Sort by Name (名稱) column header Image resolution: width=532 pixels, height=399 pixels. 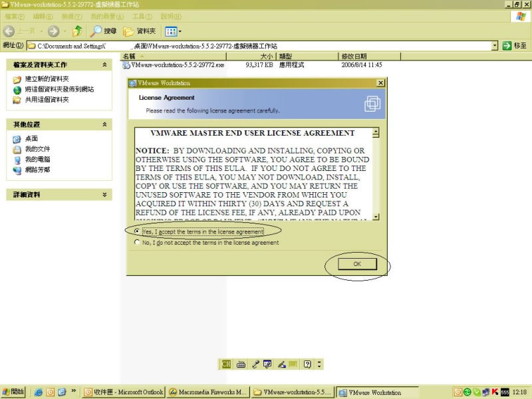coord(174,57)
